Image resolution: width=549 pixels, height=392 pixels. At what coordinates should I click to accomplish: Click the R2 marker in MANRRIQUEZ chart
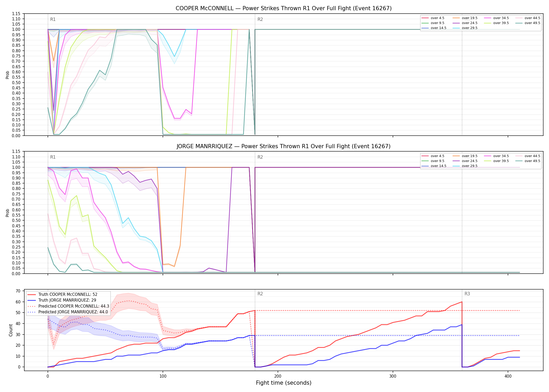260,157
